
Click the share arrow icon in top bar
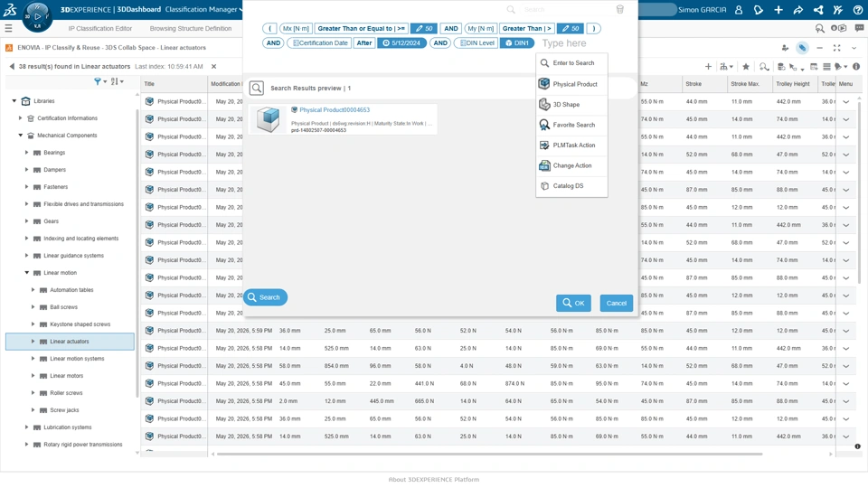(x=797, y=9)
